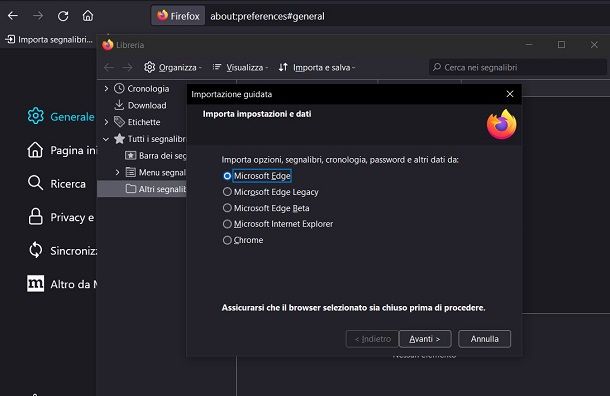Click the Privacy padlock icon

coord(35,217)
